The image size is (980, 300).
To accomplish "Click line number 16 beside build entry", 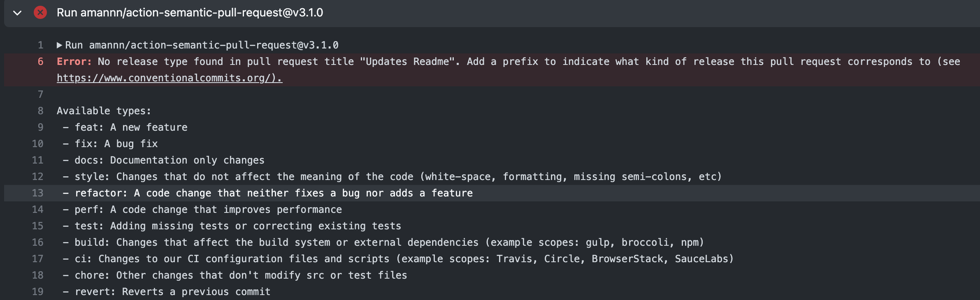I will tap(37, 242).
